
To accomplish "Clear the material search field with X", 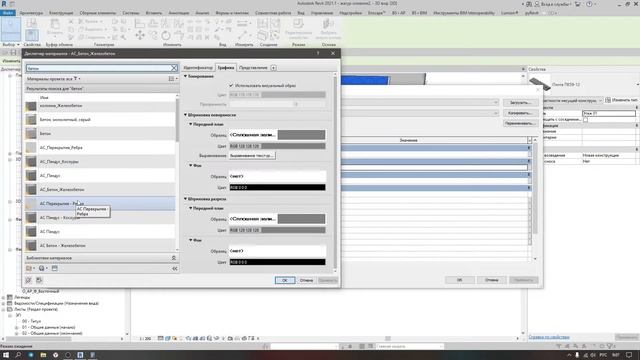I will (174, 68).
